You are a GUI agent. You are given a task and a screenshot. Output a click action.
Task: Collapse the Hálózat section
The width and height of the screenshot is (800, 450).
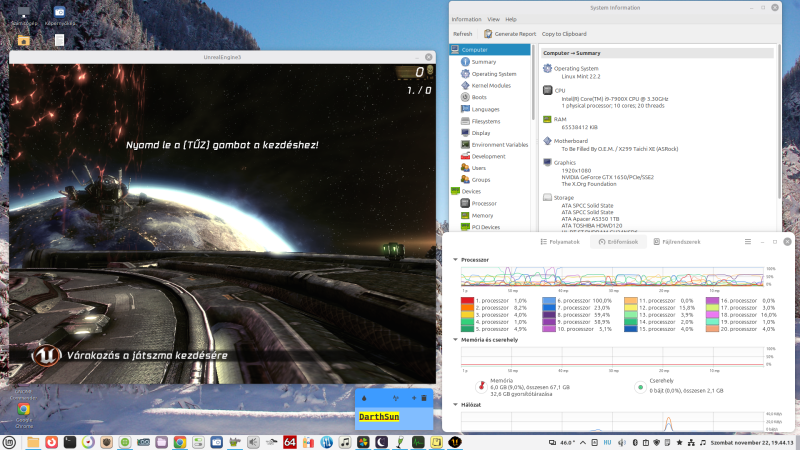(x=456, y=405)
